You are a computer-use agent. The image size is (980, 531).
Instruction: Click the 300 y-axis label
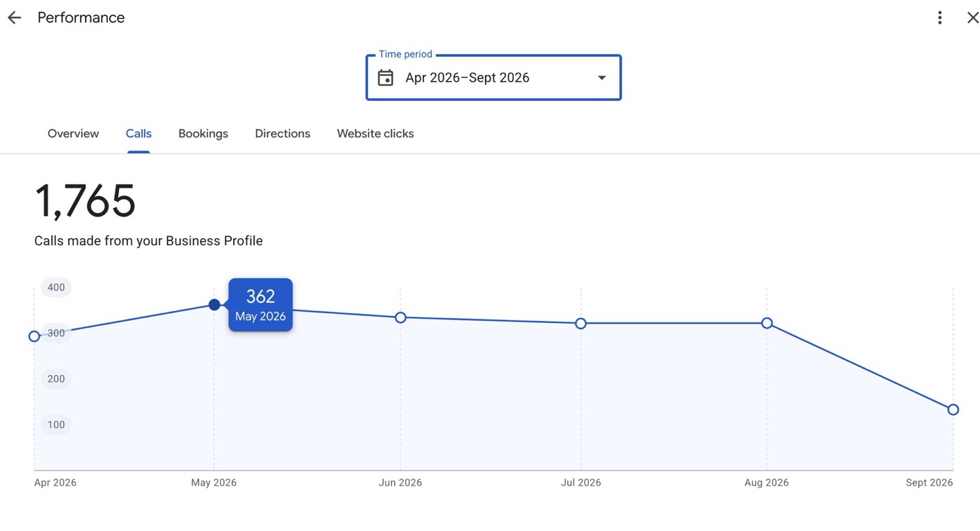pyautogui.click(x=56, y=333)
